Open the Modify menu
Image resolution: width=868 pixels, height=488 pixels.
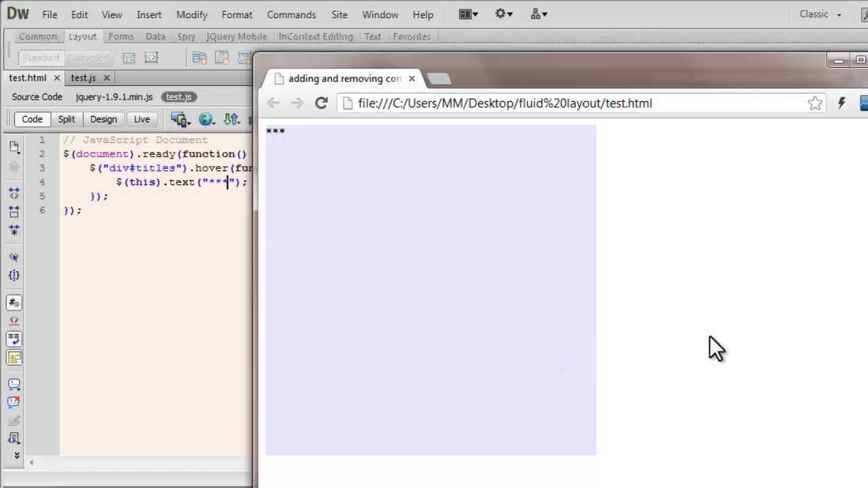[192, 14]
